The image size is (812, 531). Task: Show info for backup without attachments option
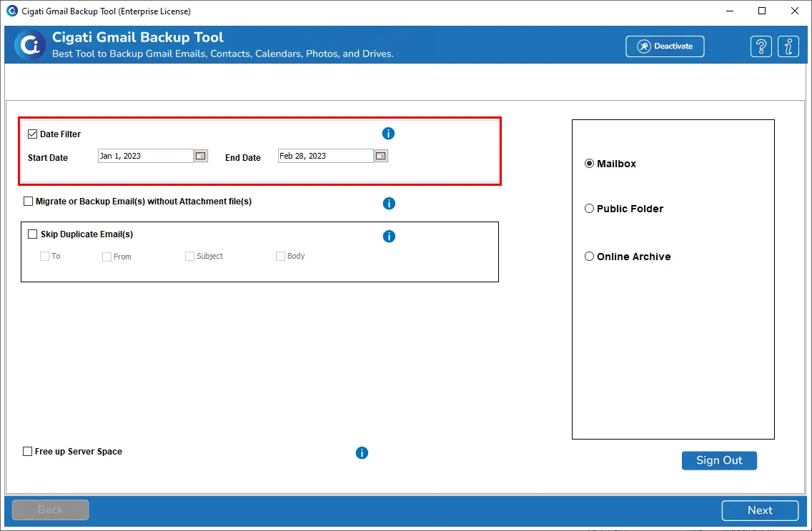(x=389, y=204)
